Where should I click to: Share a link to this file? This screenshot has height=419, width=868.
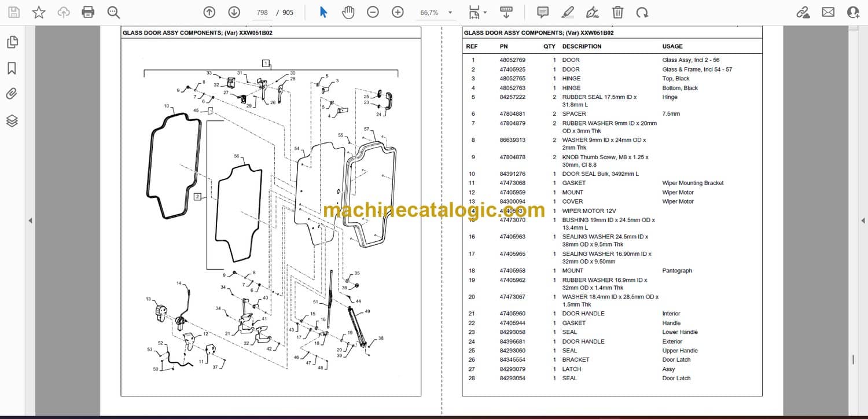(803, 12)
